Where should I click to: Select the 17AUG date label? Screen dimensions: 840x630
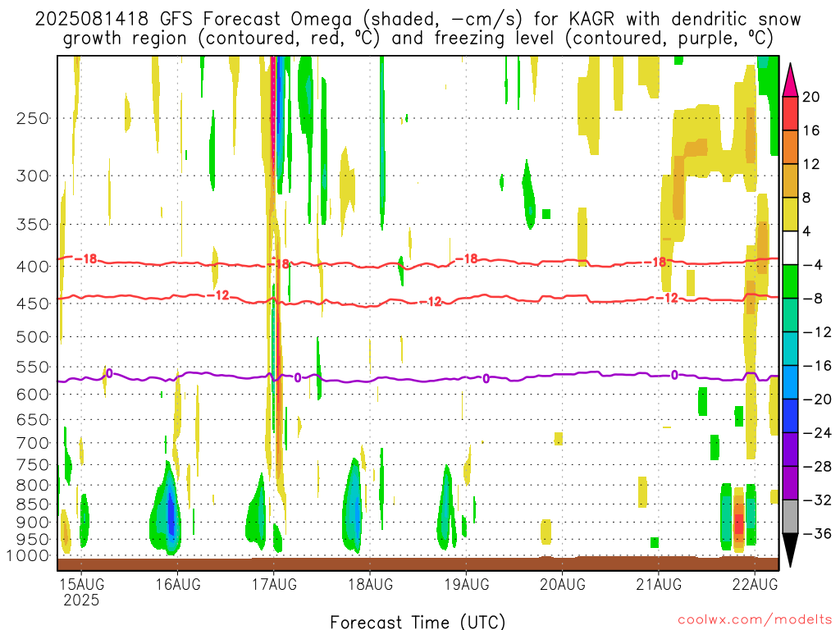pos(274,584)
